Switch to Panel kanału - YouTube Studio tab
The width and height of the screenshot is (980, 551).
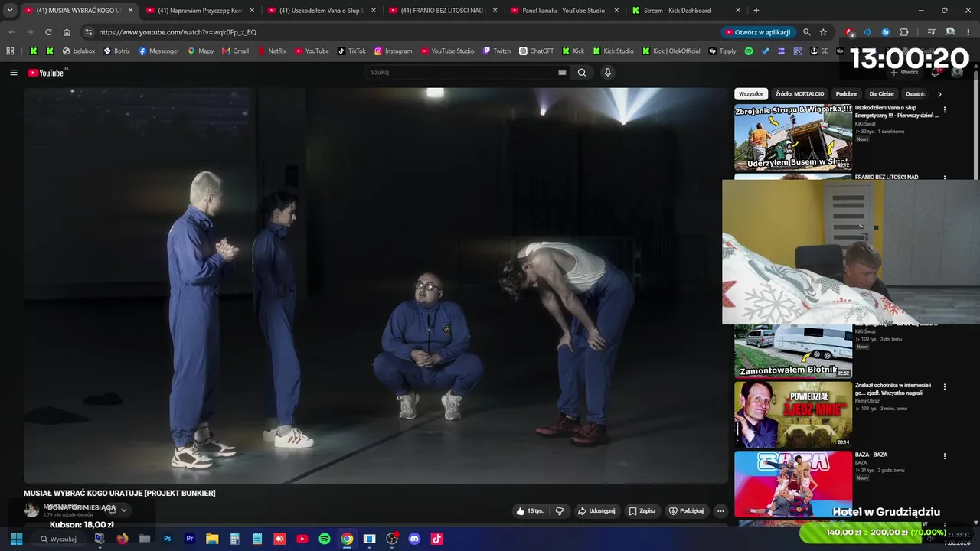[564, 11]
